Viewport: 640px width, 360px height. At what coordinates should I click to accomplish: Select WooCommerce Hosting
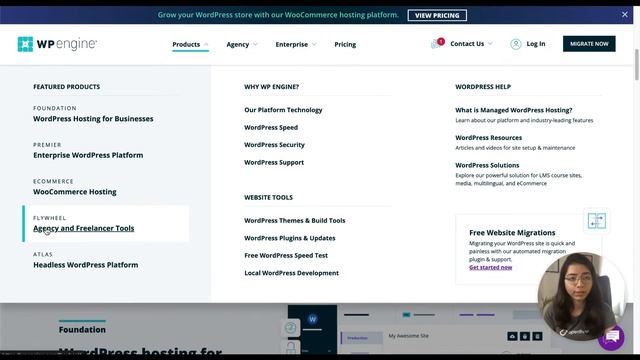(75, 192)
